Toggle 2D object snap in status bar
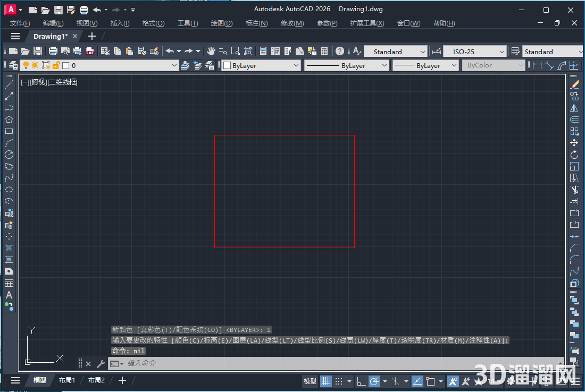 pyautogui.click(x=430, y=381)
